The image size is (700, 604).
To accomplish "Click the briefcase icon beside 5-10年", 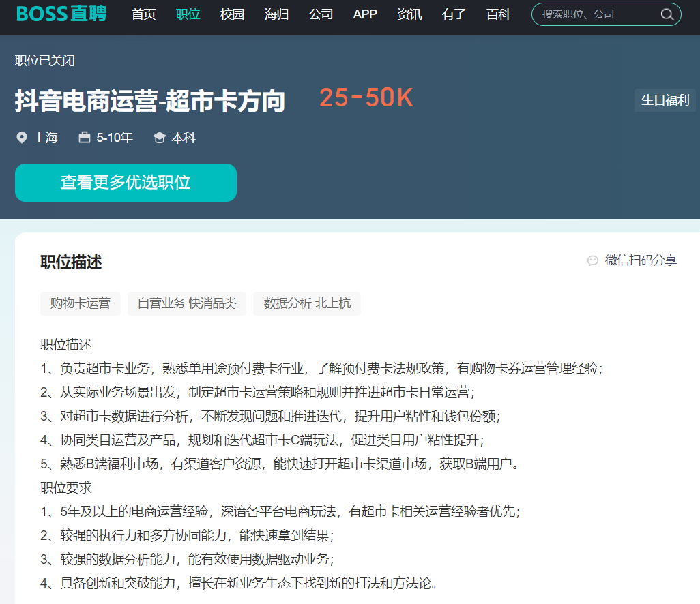I will (85, 138).
